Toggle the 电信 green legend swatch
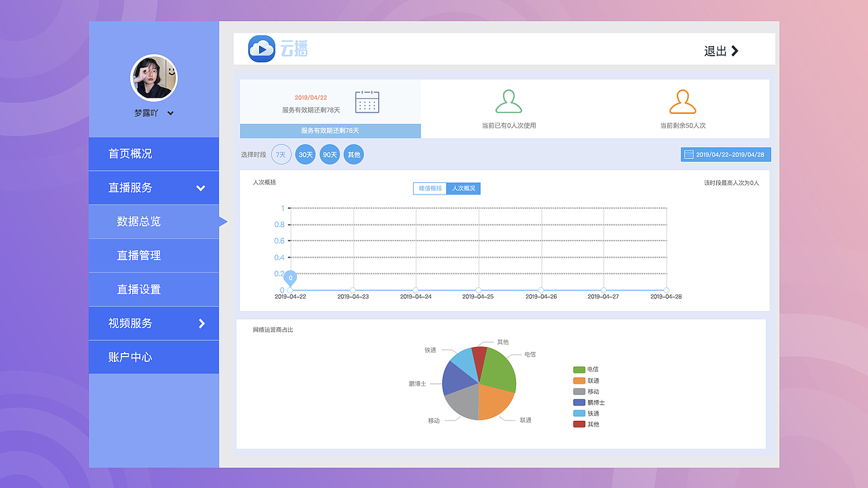Viewport: 868px width, 488px height. tap(579, 370)
